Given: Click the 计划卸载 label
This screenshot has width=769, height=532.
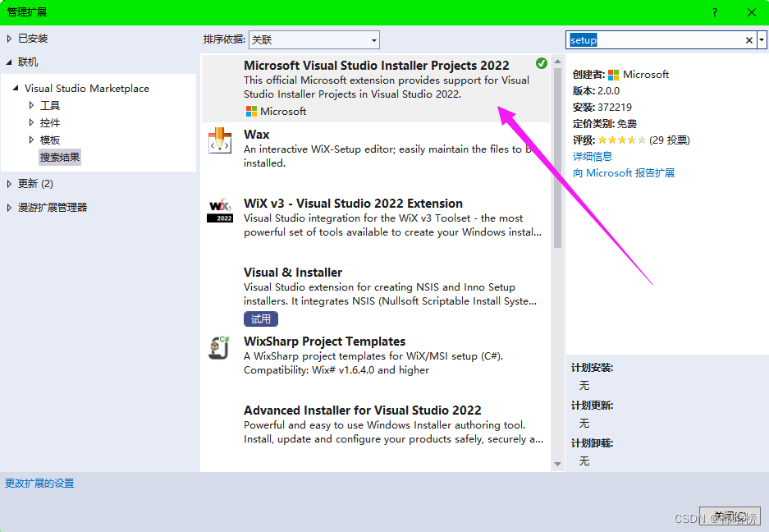Looking at the screenshot, I should pos(592,443).
